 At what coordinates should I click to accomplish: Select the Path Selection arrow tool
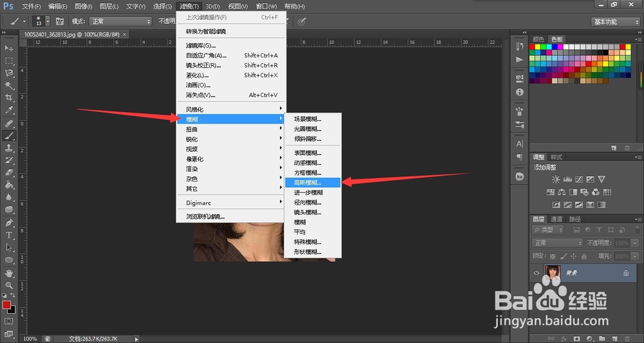[8, 247]
